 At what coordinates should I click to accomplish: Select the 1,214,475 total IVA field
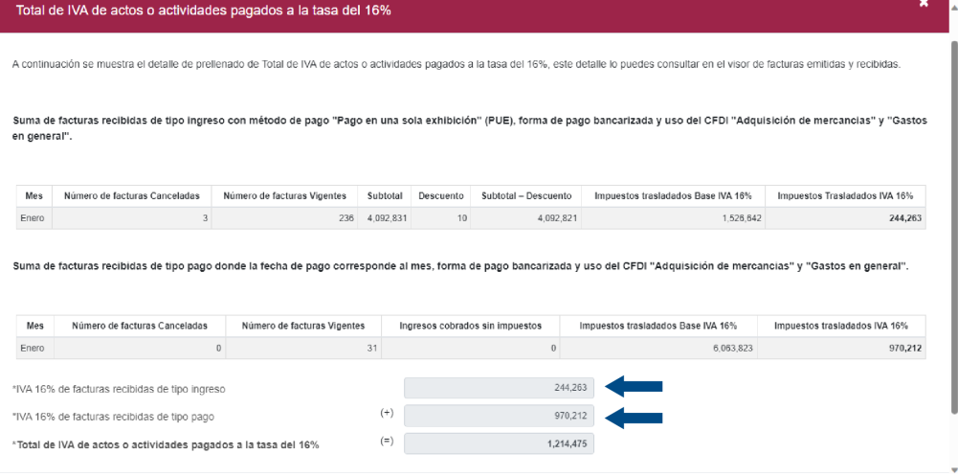tap(500, 443)
